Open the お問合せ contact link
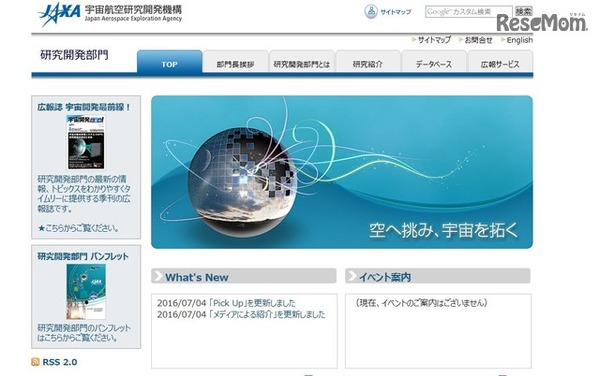This screenshot has height=376, width=600. 478,40
